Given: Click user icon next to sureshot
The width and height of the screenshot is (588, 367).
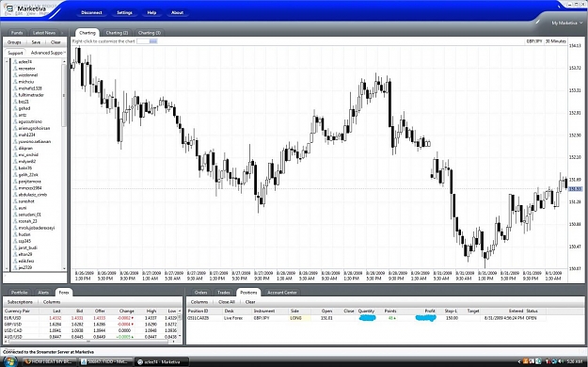Looking at the screenshot, I should [15, 201].
